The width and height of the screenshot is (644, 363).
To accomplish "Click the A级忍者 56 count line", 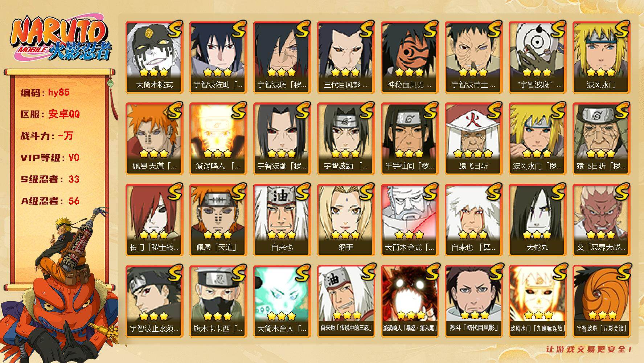I will (50, 201).
